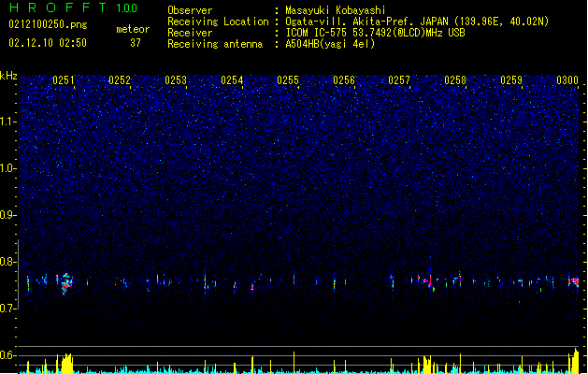The height and width of the screenshot is (374, 588).
Task: Click the "Receiving Location" field label
Action: [218, 22]
